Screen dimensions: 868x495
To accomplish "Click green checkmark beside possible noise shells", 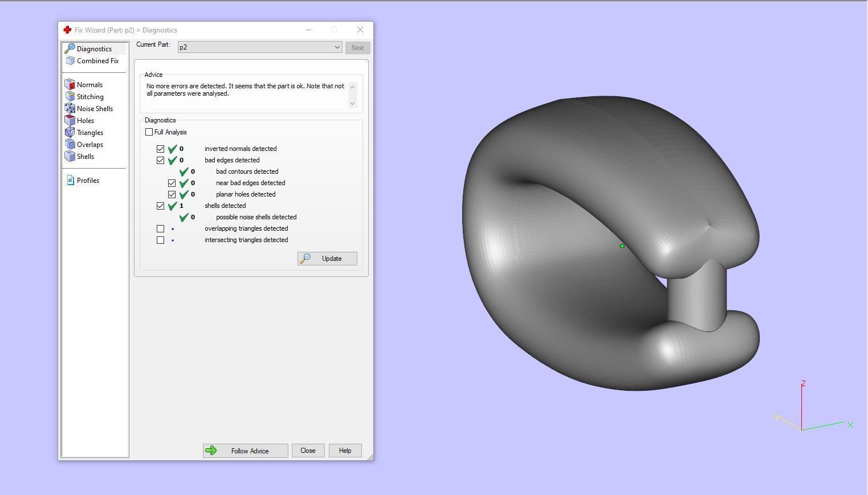I will point(184,217).
